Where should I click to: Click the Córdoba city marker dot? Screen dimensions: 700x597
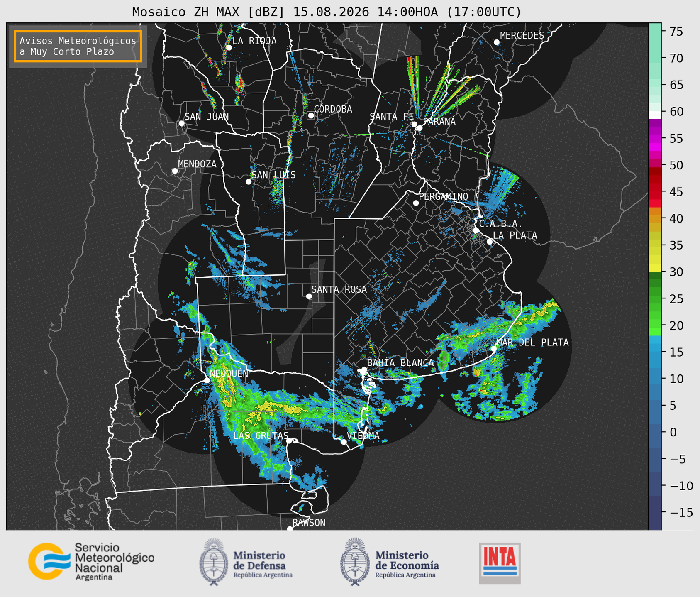pos(311,115)
